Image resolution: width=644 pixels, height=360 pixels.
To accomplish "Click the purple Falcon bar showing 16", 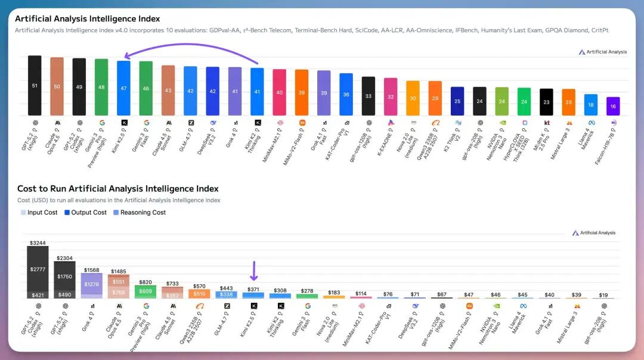I will click(613, 106).
